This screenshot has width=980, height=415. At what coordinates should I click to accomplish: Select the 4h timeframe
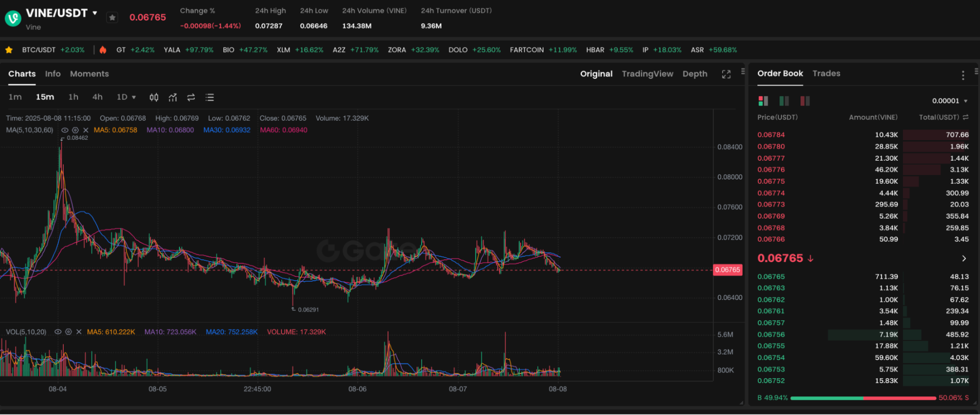pyautogui.click(x=98, y=97)
